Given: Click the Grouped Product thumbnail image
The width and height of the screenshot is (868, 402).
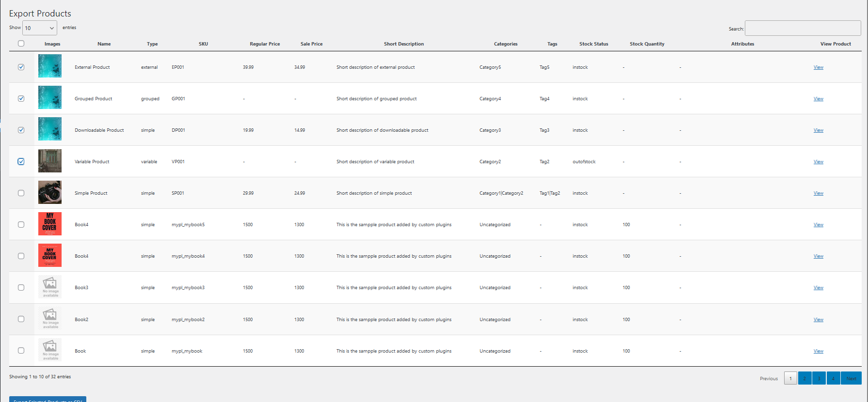Looking at the screenshot, I should 50,97.
